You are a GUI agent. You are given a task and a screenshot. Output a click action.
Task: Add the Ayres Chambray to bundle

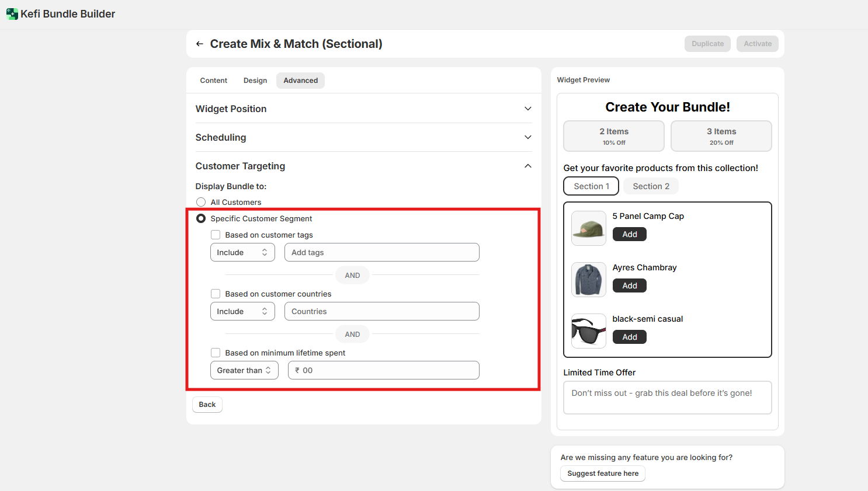pyautogui.click(x=629, y=285)
